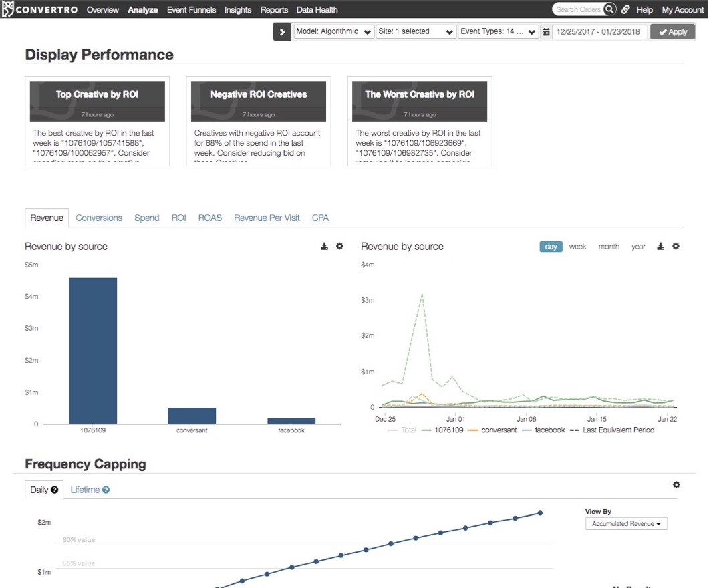
Task: Open settings gear for the bar chart
Action: 339,247
